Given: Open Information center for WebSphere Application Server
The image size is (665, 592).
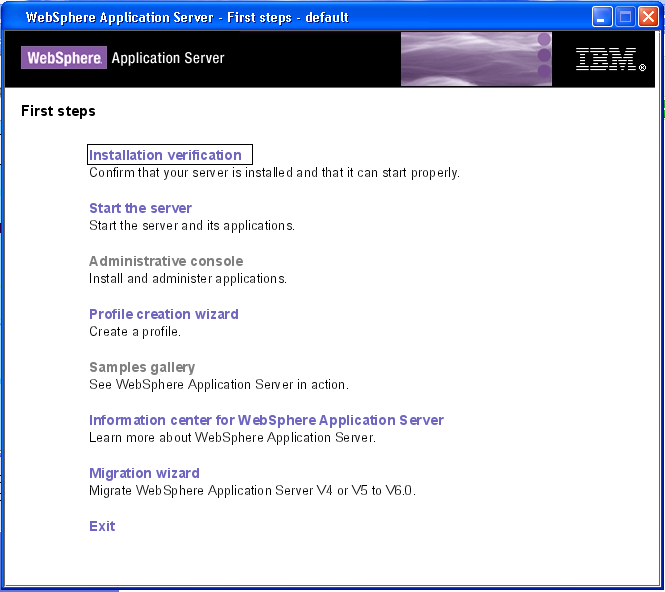Looking at the screenshot, I should [x=266, y=420].
